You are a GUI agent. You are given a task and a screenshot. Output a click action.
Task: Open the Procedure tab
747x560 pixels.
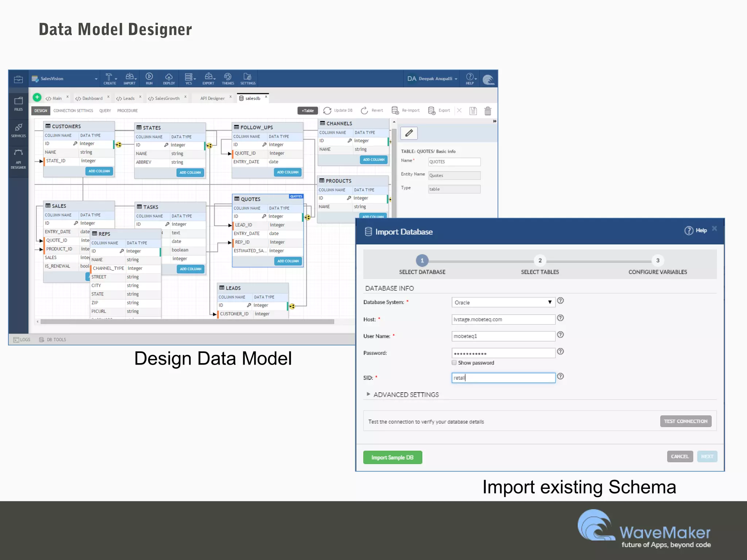[x=127, y=111]
